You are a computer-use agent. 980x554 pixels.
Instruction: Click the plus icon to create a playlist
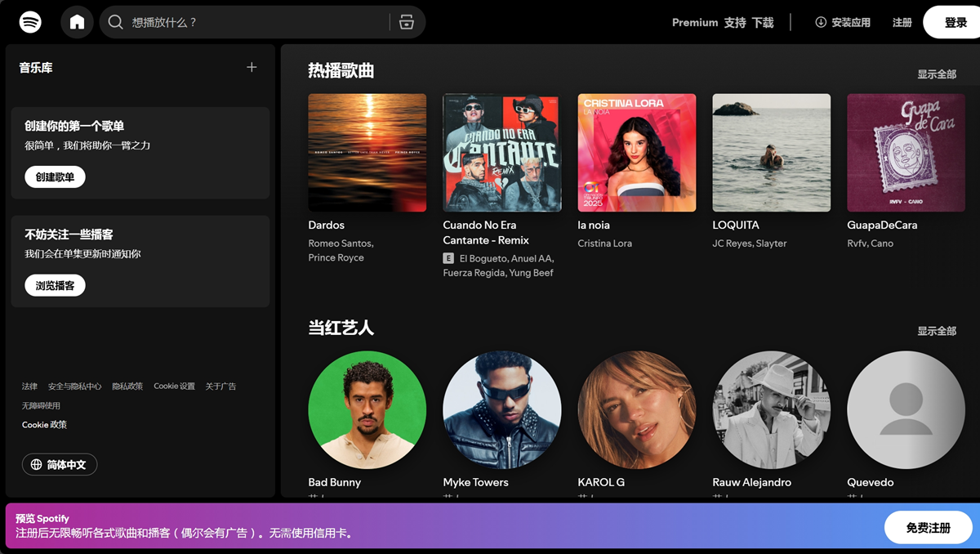coord(252,67)
